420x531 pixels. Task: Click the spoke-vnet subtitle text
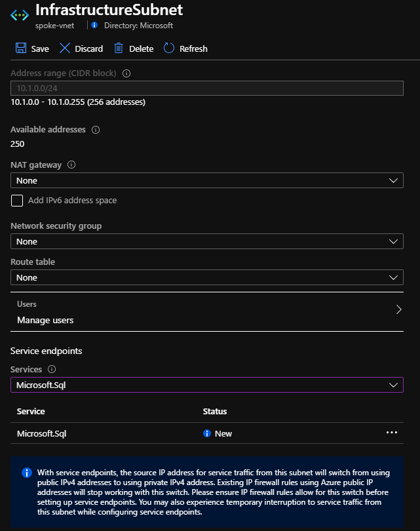pos(54,26)
